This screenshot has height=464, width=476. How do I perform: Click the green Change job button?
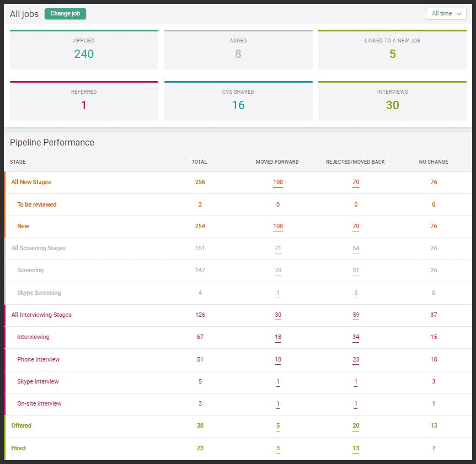pos(65,14)
